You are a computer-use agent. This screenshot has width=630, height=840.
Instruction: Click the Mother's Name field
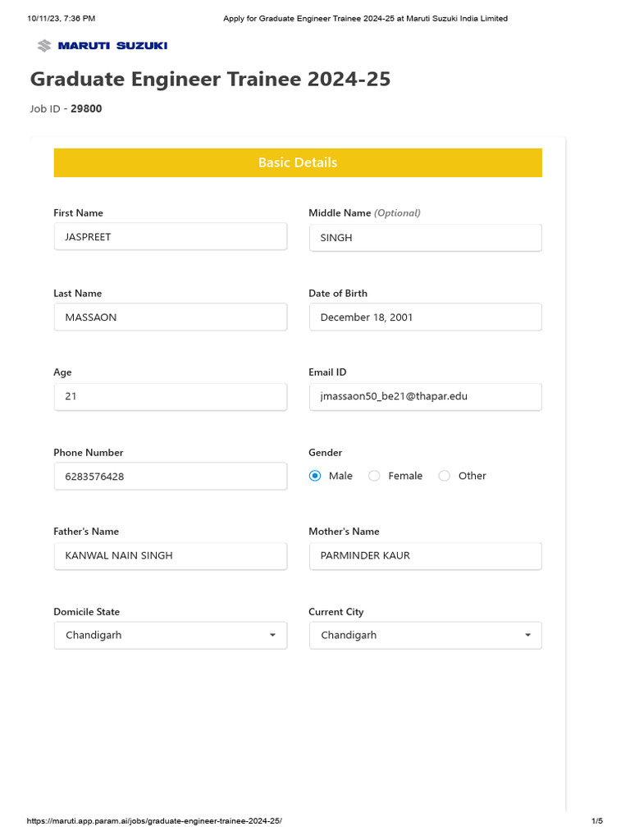(x=426, y=556)
